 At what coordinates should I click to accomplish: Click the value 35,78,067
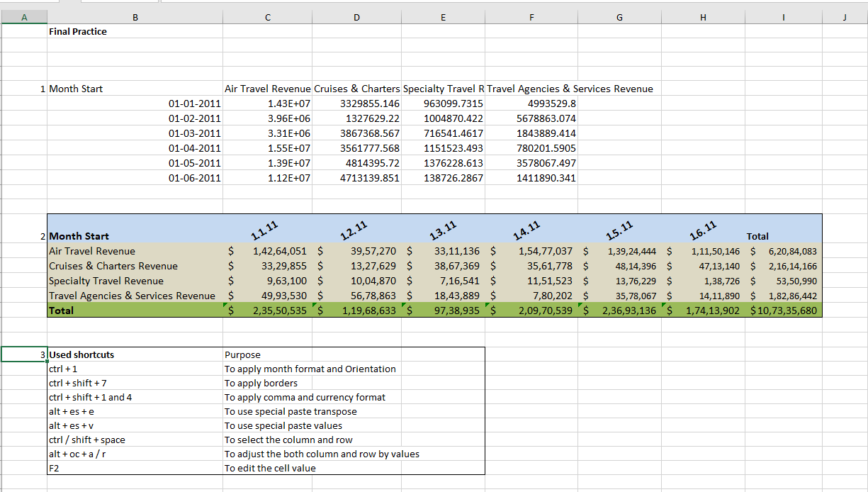coord(620,296)
